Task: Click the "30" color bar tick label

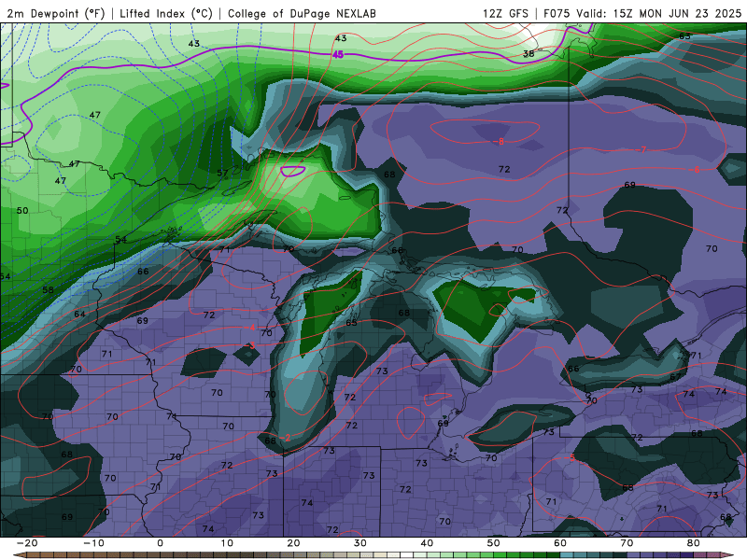Action: coord(360,543)
